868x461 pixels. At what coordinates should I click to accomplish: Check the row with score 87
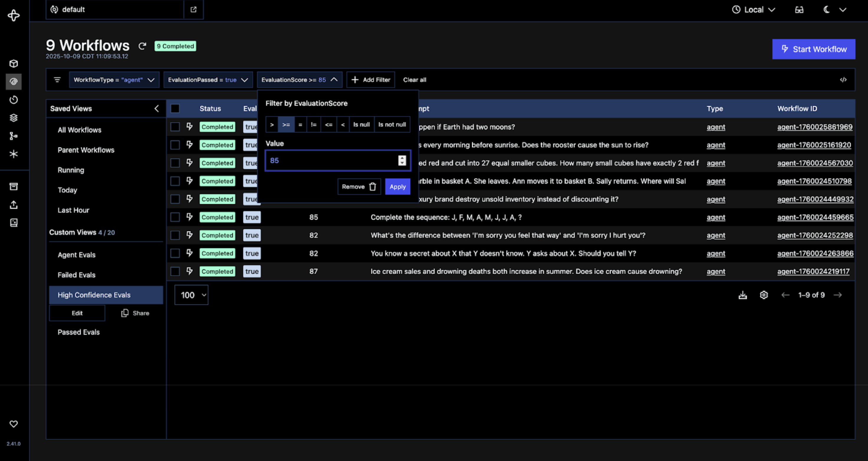pos(175,272)
